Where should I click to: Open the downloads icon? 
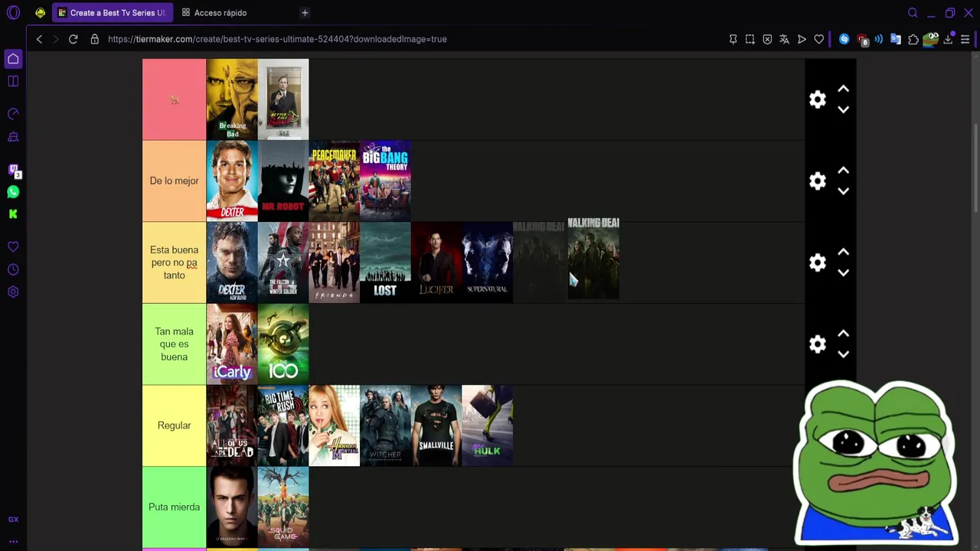pyautogui.click(x=949, y=39)
